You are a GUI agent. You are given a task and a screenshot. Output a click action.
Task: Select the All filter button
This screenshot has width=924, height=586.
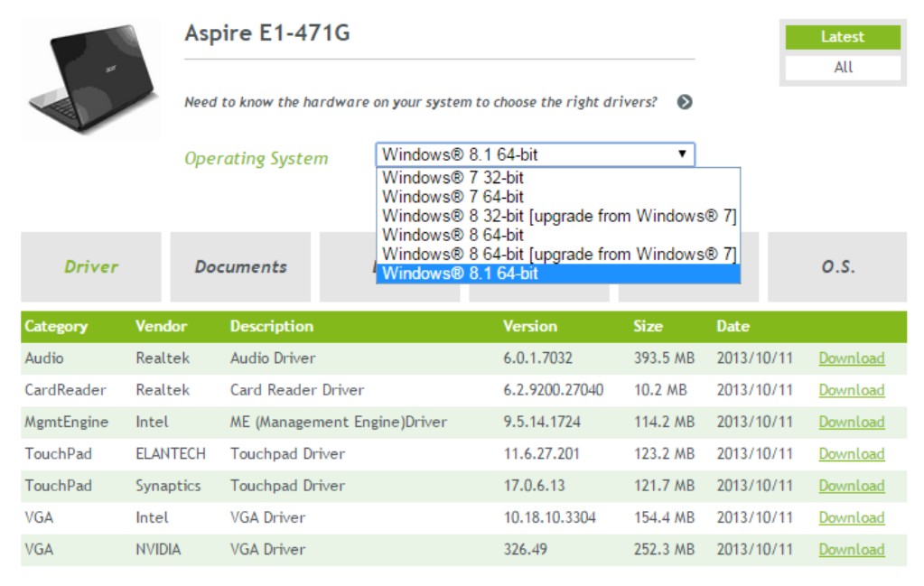[842, 66]
